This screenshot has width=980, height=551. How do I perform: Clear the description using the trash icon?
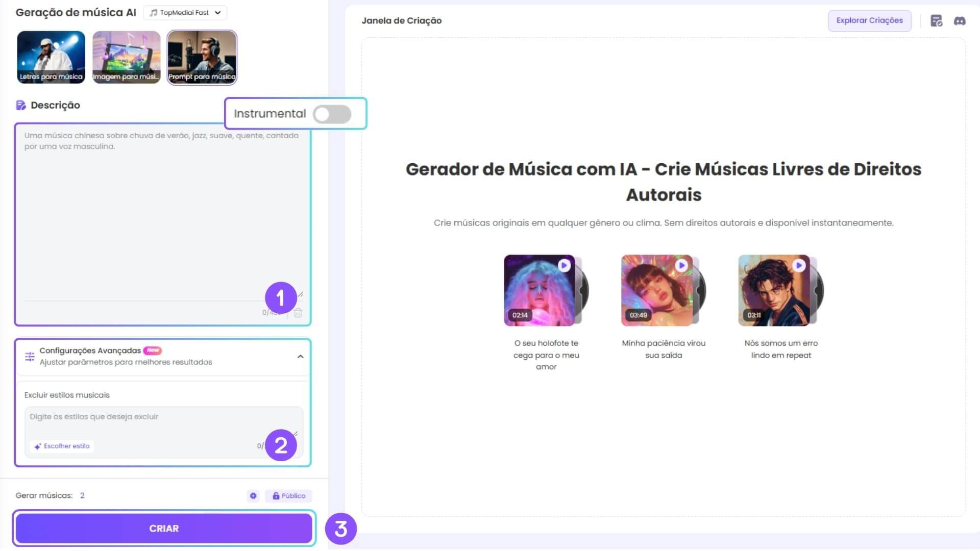(298, 313)
